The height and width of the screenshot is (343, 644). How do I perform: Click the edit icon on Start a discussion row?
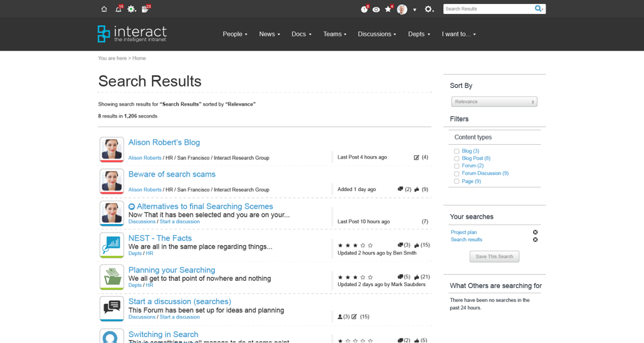tap(354, 317)
